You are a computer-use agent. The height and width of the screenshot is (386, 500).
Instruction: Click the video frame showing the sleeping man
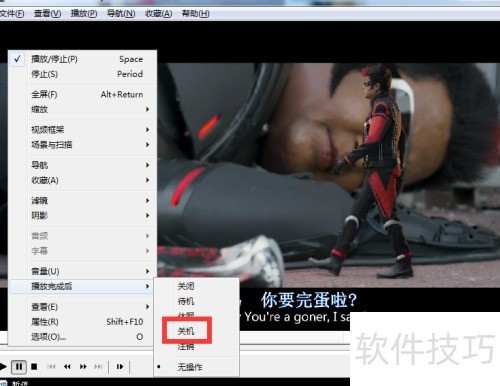pos(328,175)
